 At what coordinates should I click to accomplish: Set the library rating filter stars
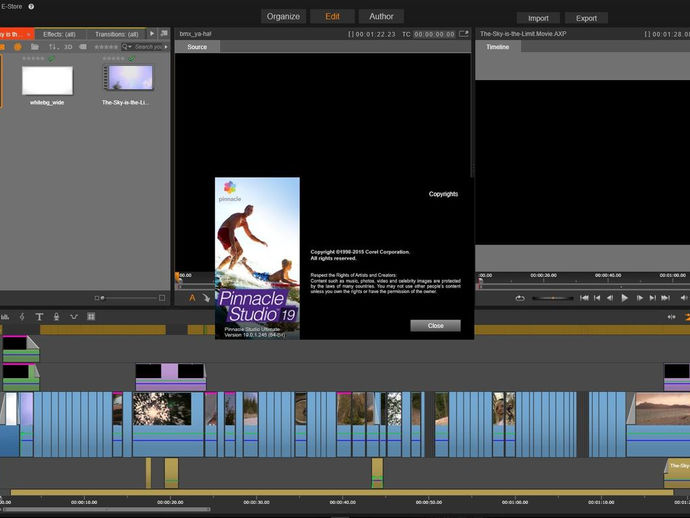pos(106,47)
